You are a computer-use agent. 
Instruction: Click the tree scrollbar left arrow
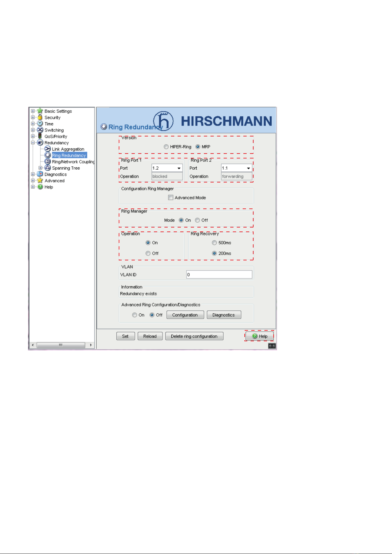tap(32, 345)
